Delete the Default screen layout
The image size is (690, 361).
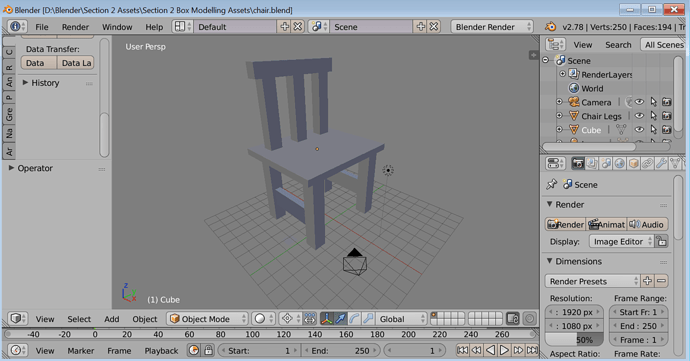coord(298,27)
